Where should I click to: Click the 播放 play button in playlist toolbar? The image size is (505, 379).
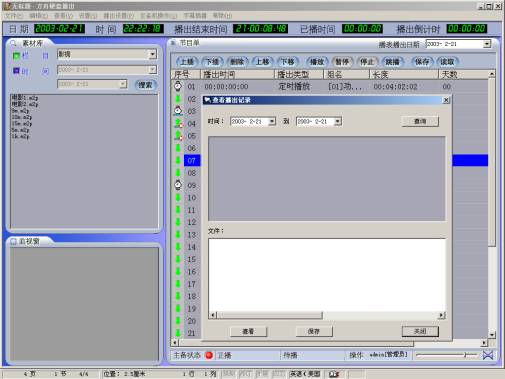pyautogui.click(x=317, y=62)
